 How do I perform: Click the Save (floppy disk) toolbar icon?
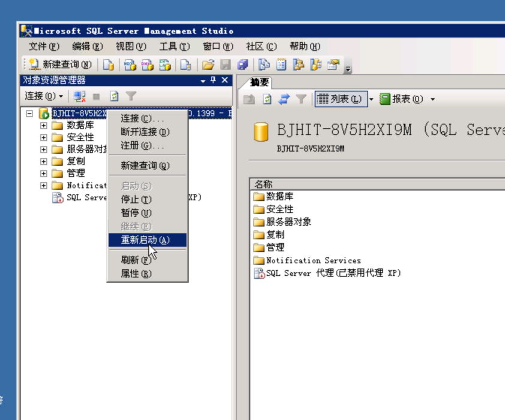point(226,65)
